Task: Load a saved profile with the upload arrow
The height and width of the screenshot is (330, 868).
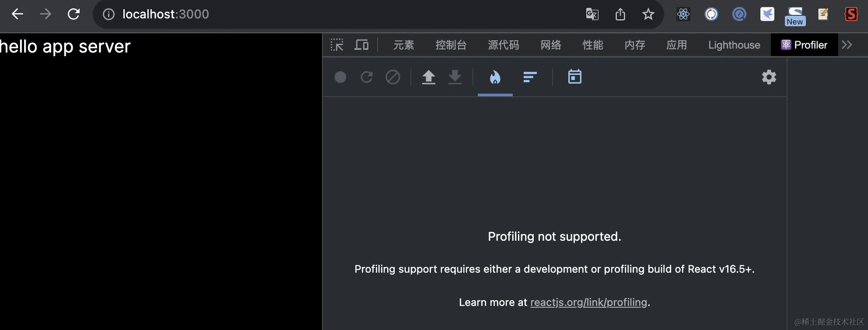Action: [x=429, y=77]
